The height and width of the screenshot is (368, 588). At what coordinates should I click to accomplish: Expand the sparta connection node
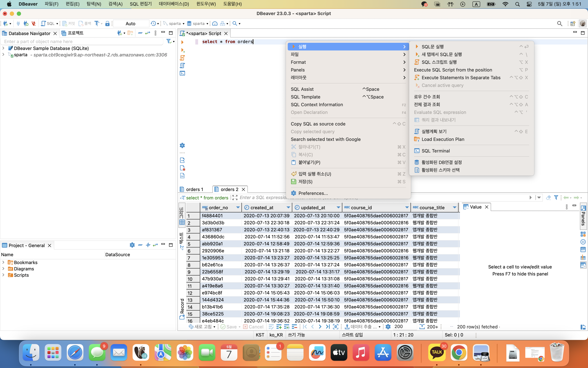pyautogui.click(x=3, y=54)
